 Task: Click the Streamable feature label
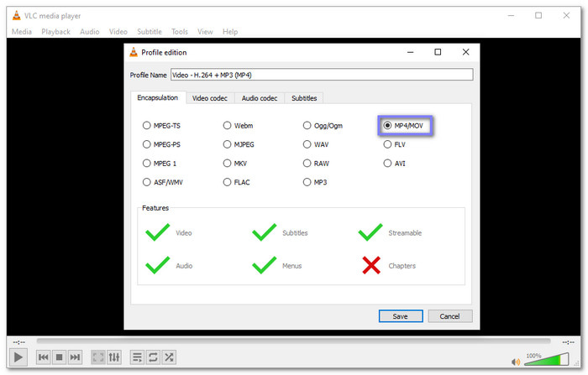405,233
